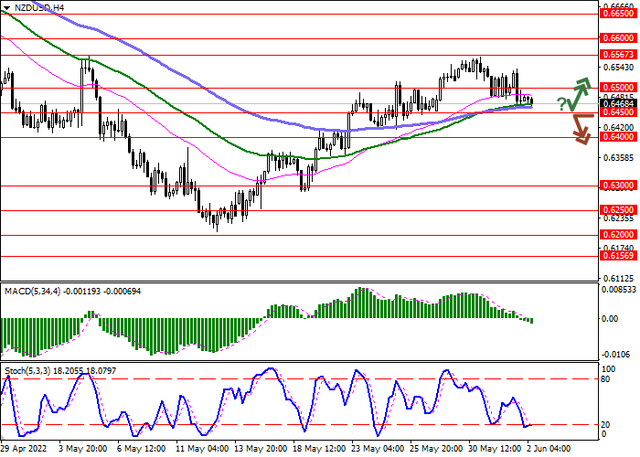
Task: Click the 0.6156 lowest price label
Action: [614, 256]
